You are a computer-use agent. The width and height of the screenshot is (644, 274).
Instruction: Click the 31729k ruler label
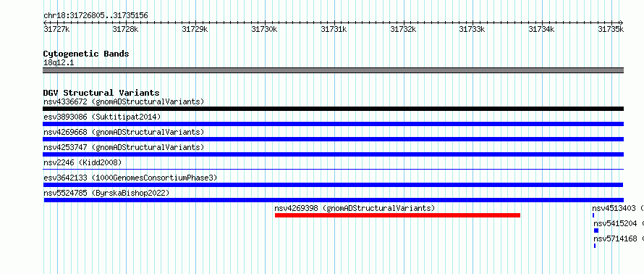(x=195, y=29)
